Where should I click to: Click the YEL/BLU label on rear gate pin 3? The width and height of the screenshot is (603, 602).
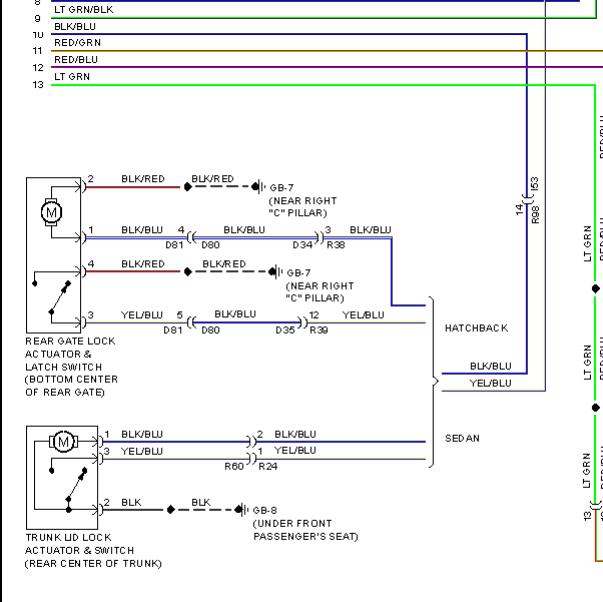142,315
